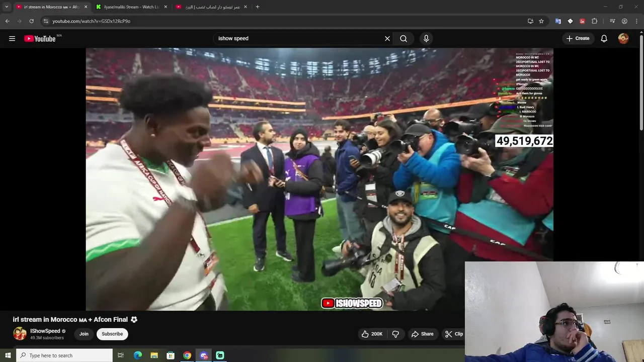Click the YouTube search magnifier button

[404, 38]
